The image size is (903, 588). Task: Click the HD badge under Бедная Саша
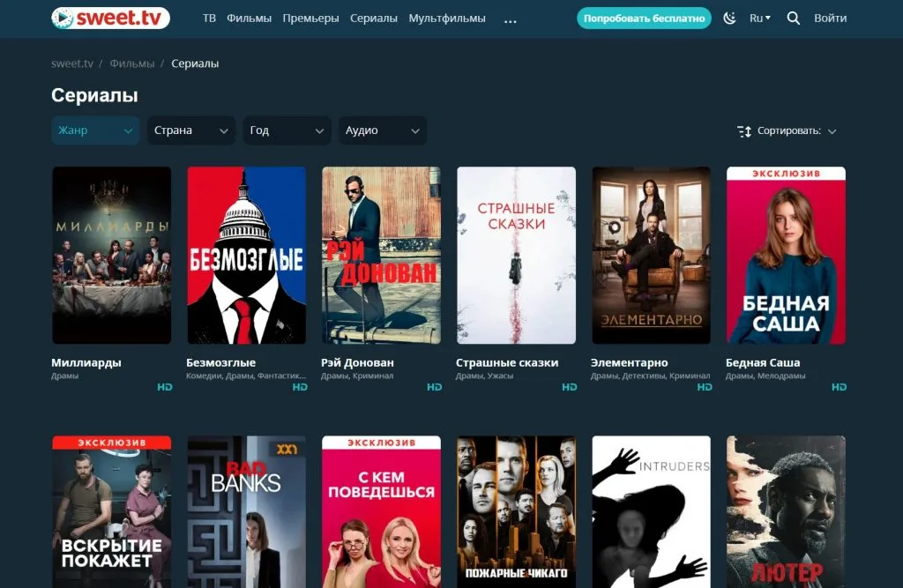[839, 386]
